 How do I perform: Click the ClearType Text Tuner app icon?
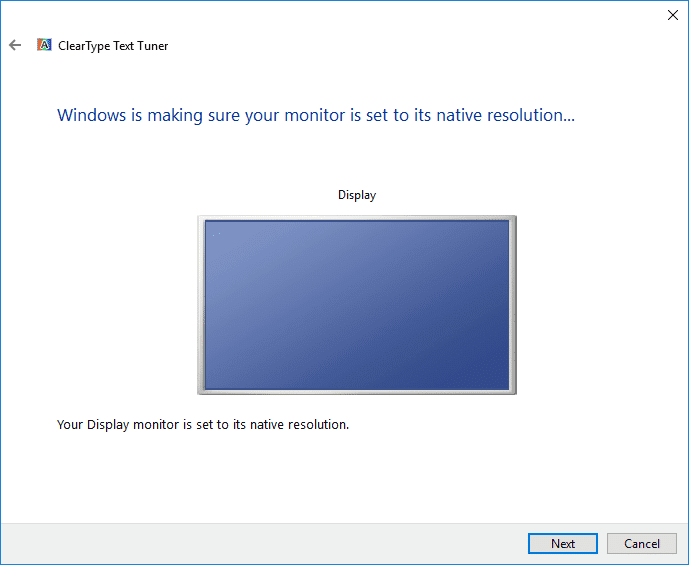tap(44, 45)
